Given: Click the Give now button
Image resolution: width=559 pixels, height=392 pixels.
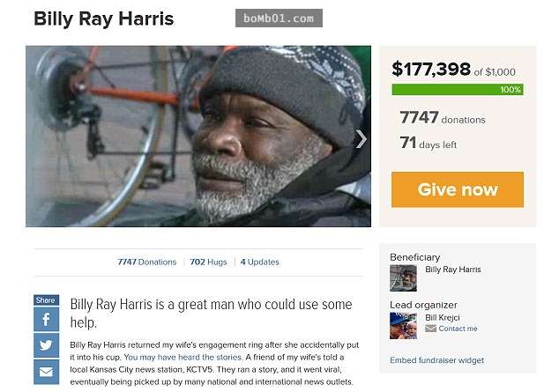Looking at the screenshot, I should click(x=458, y=189).
